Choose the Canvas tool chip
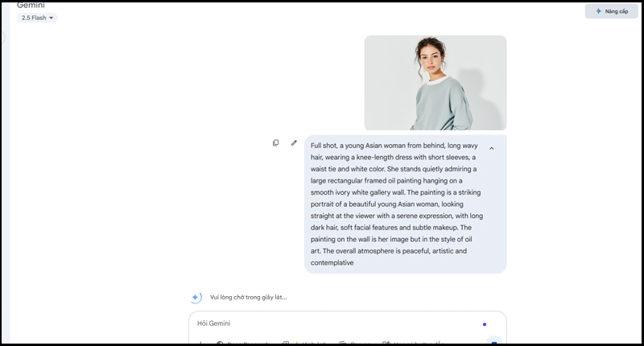644x346 pixels. [x=354, y=343]
